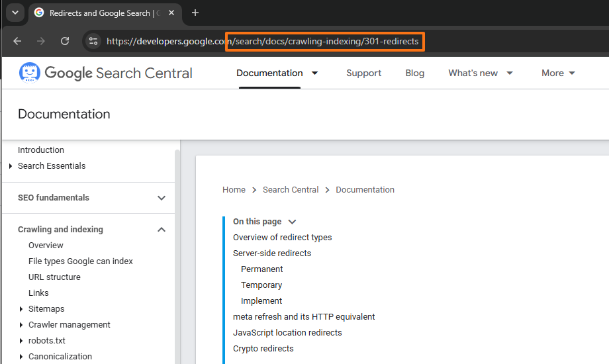Open Crawler management in the sidebar
This screenshot has height=364, width=609.
(x=69, y=325)
